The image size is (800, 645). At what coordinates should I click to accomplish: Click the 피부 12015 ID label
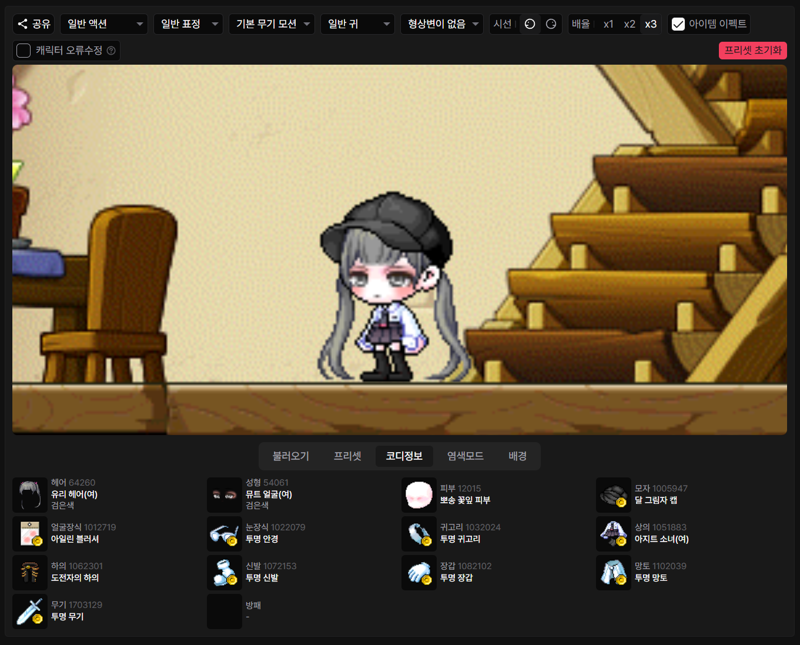pos(460,488)
